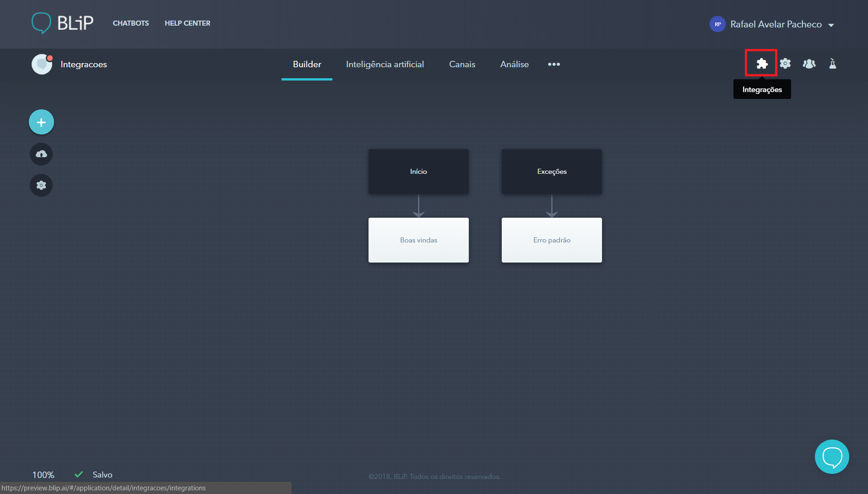Switch to the Canais tab

[462, 64]
